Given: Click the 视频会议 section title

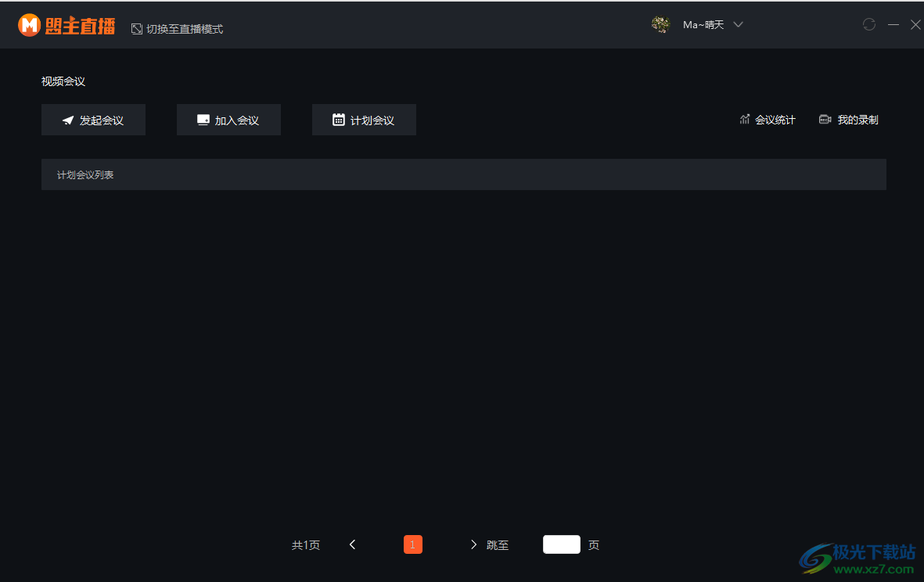Looking at the screenshot, I should pyautogui.click(x=63, y=81).
